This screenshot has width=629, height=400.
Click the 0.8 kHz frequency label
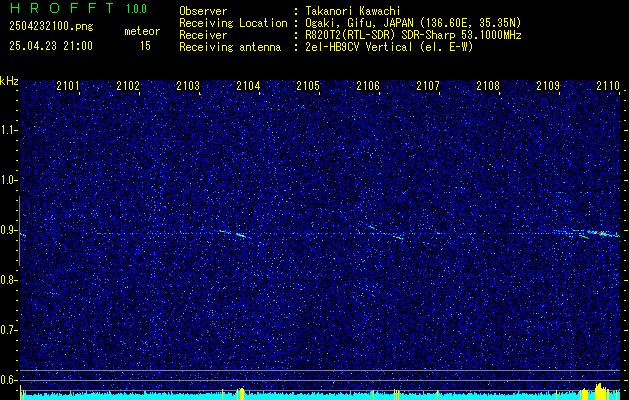coord(9,280)
